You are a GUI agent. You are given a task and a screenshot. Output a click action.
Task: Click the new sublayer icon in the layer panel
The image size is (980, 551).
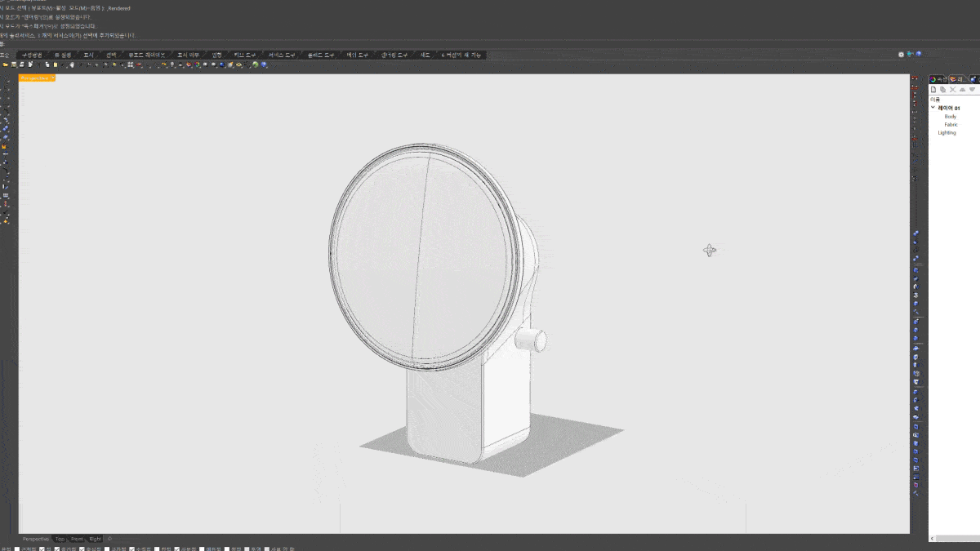[x=942, y=89]
